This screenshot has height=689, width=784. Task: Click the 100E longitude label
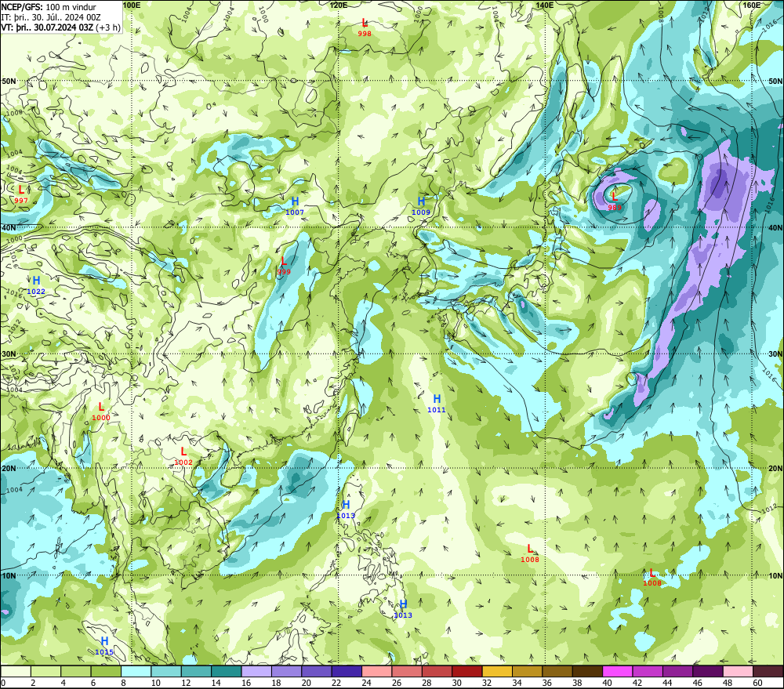point(132,5)
